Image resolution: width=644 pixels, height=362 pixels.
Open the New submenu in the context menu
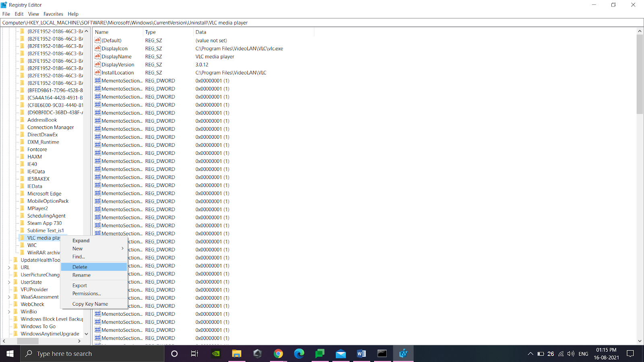(x=77, y=248)
